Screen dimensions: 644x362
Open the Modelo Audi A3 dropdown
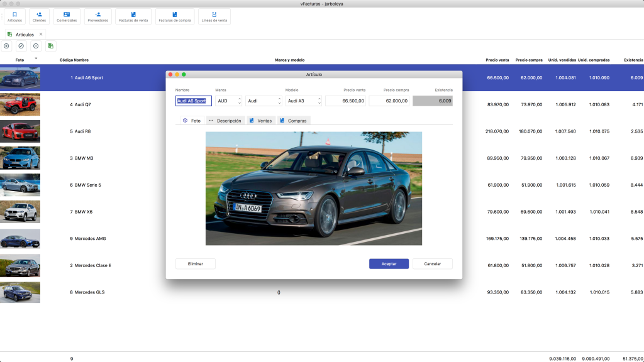304,101
